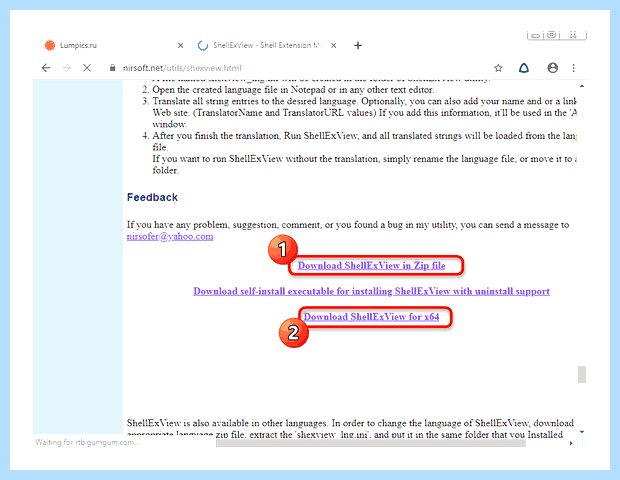Click the self-install executable download link

(371, 291)
